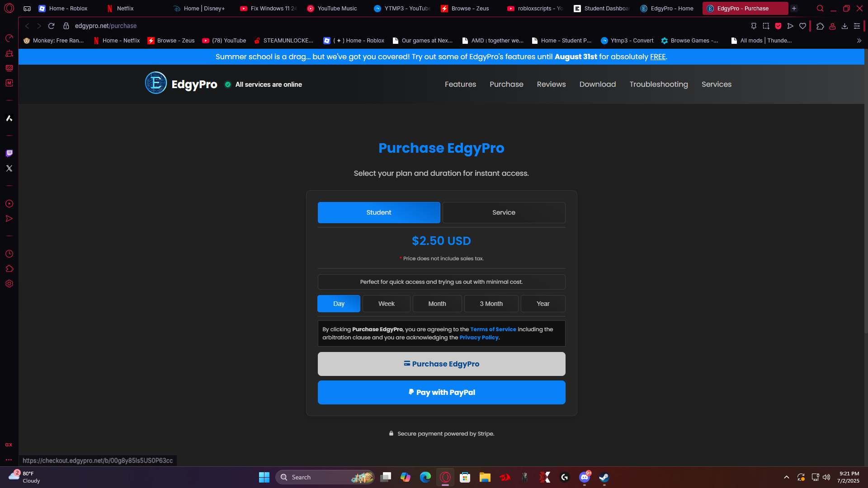Click FREE link in banner
The height and width of the screenshot is (488, 868).
[658, 57]
